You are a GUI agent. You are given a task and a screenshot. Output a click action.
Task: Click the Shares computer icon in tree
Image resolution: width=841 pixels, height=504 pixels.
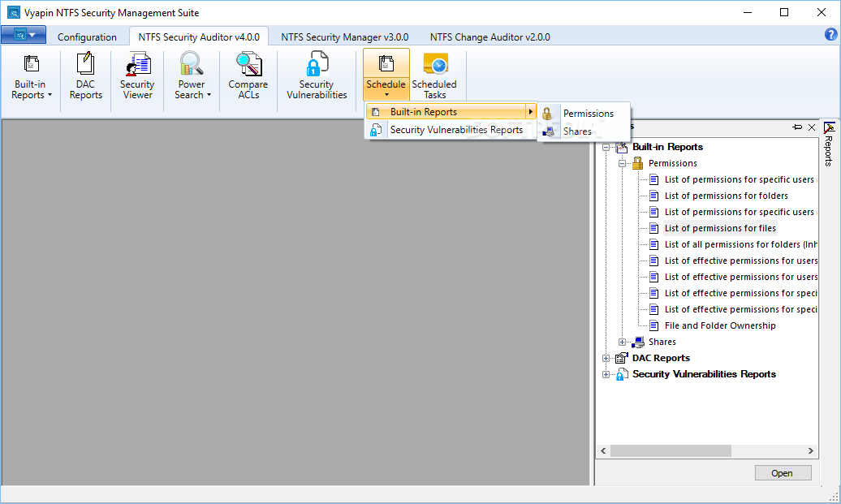(638, 342)
